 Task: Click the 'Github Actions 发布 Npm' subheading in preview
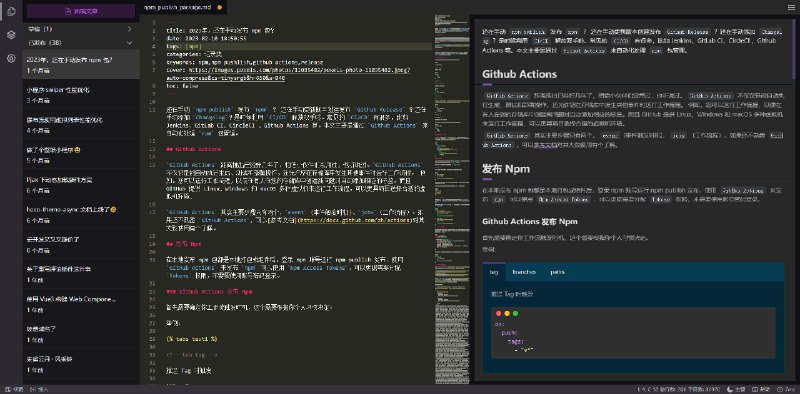click(530, 221)
